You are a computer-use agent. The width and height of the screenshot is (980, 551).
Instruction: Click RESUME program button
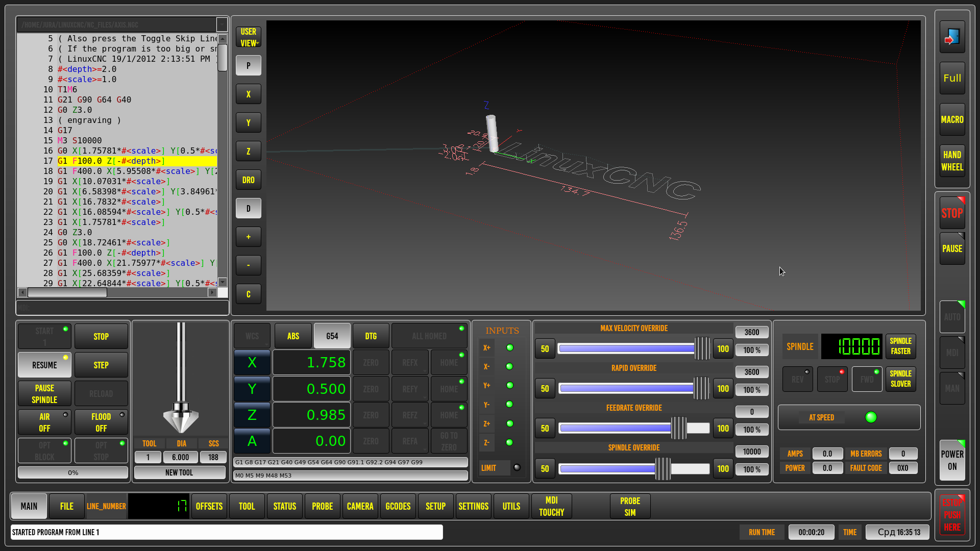(x=44, y=365)
